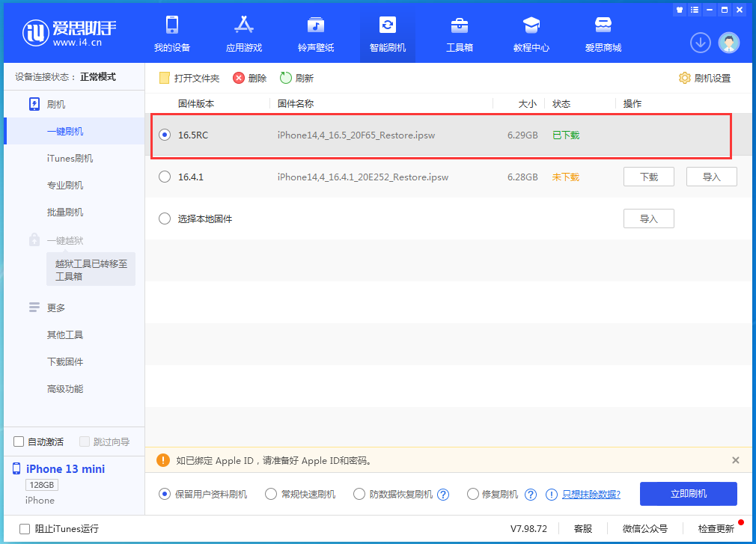This screenshot has height=544, width=756.
Task: Click the 刷机 flash icon in sidebar
Action: coord(34,104)
